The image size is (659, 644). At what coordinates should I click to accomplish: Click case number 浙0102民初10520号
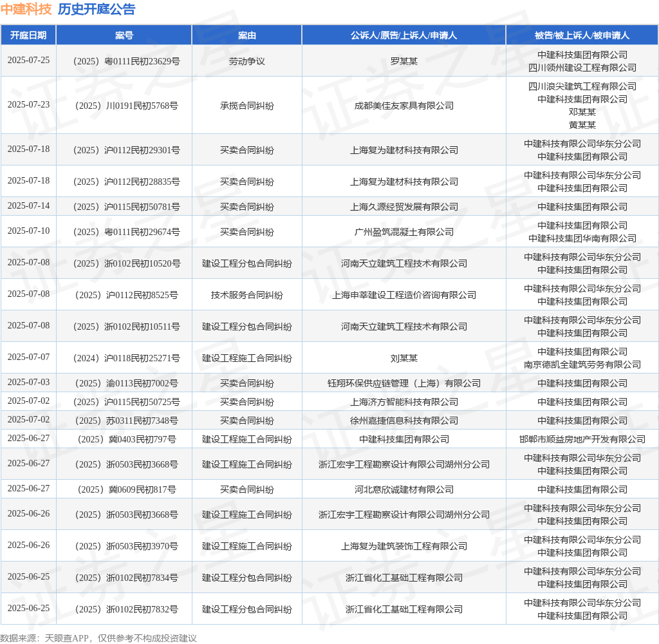click(127, 263)
